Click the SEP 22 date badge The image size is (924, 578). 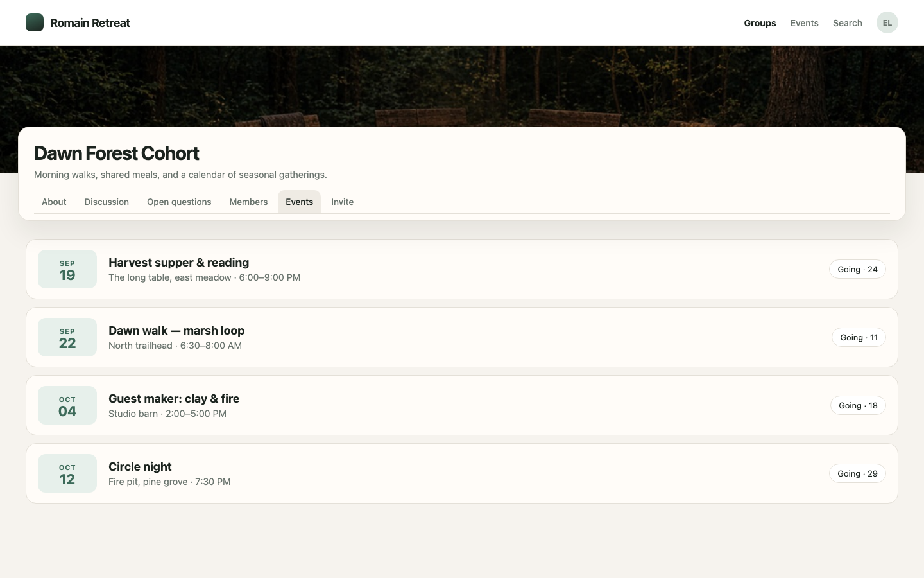coord(67,337)
